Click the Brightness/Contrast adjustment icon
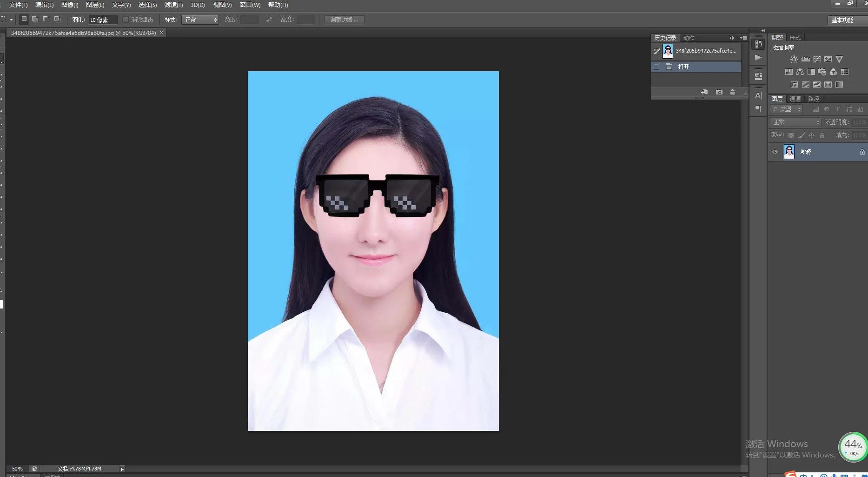 tap(794, 60)
